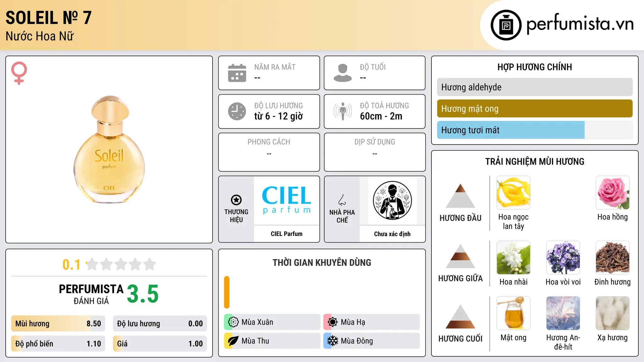Click the perfumista.vn perfume bottle logo icon
The height and width of the screenshot is (362, 644).
coord(506,25)
